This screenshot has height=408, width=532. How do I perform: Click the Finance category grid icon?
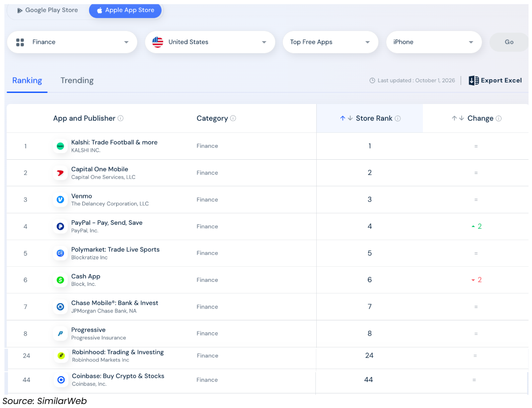20,42
